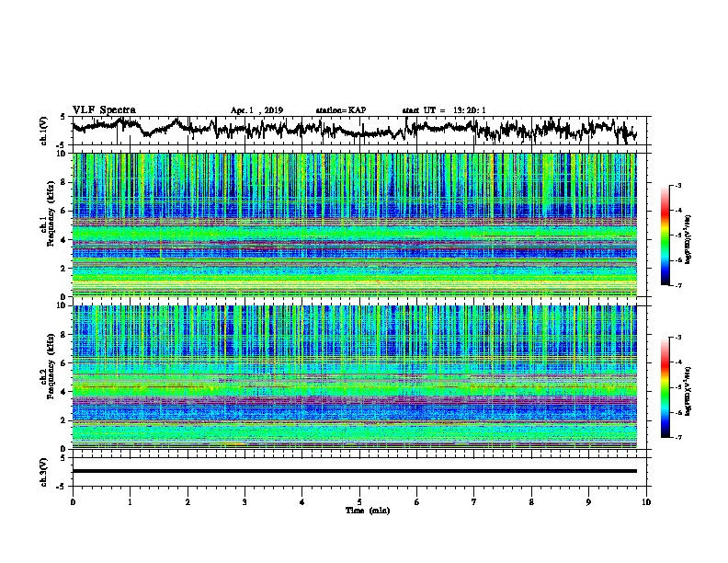Click the "-7" tick on ch.2 color scale
The image size is (728, 563).
677,438
